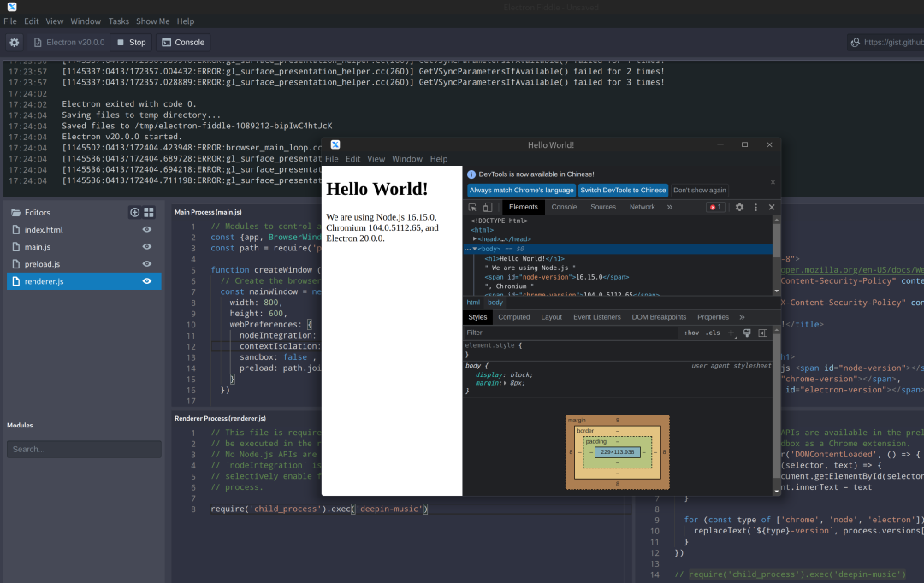Toggle visibility of main.js editor

point(147,247)
